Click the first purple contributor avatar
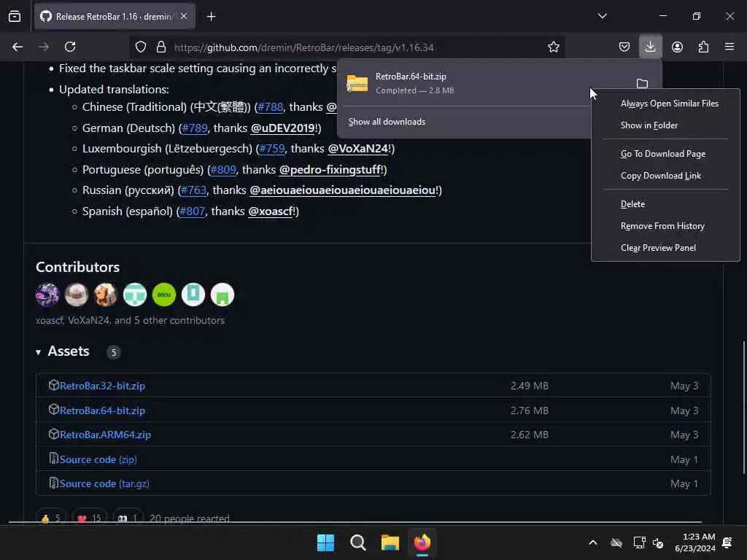 (x=47, y=295)
